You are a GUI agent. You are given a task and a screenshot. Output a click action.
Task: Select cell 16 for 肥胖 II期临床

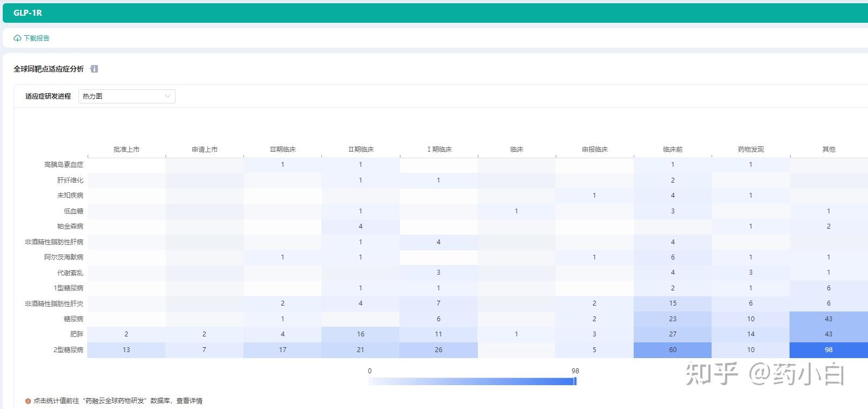click(360, 334)
